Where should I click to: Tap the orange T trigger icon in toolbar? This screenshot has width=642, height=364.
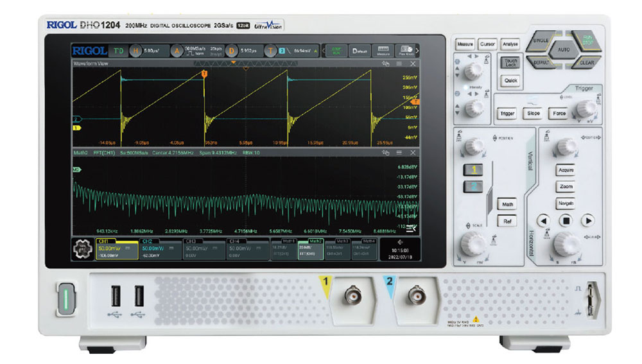tap(271, 50)
